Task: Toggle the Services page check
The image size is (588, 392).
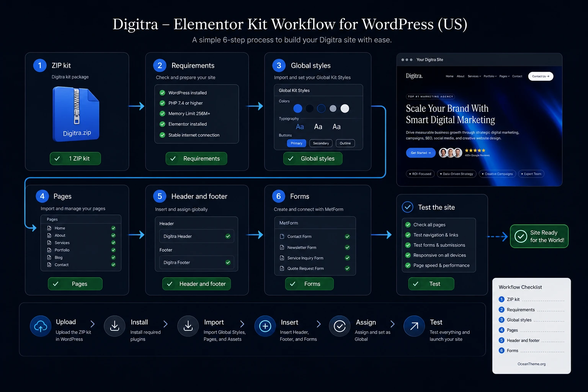Action: coord(113,243)
